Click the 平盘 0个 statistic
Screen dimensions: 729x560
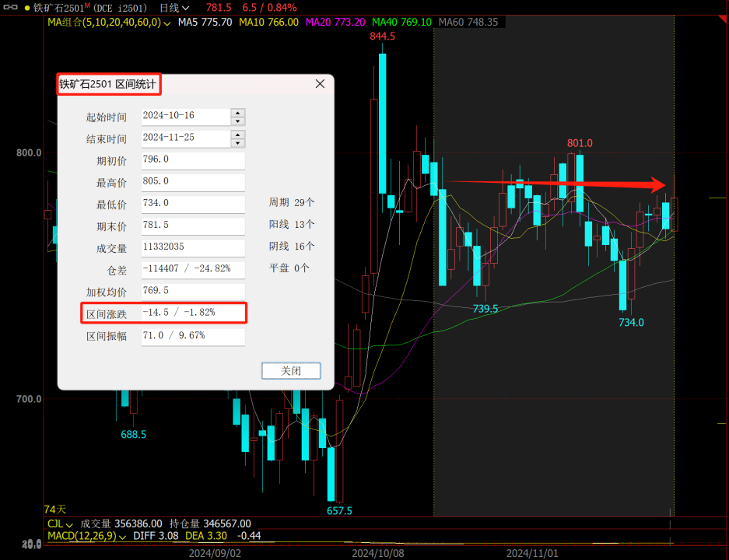(289, 268)
